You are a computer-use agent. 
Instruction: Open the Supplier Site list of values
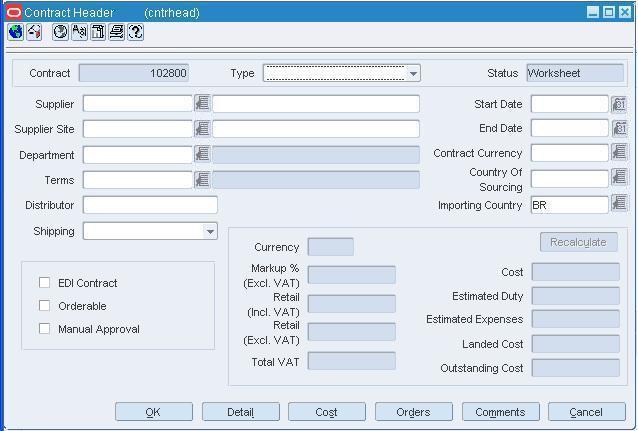click(202, 129)
